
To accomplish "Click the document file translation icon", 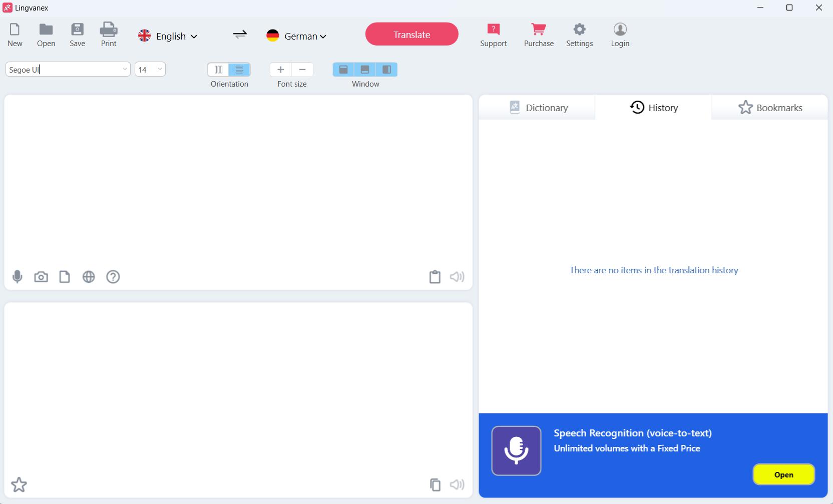I will (x=65, y=277).
